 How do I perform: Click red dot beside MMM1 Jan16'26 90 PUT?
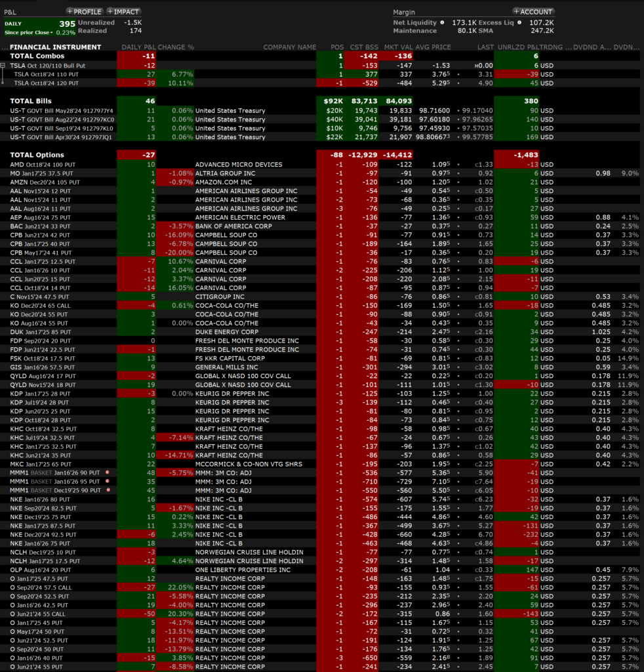(106, 472)
